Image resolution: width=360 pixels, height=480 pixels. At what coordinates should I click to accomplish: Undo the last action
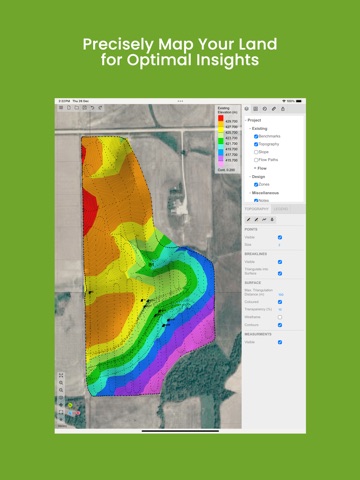(x=92, y=108)
